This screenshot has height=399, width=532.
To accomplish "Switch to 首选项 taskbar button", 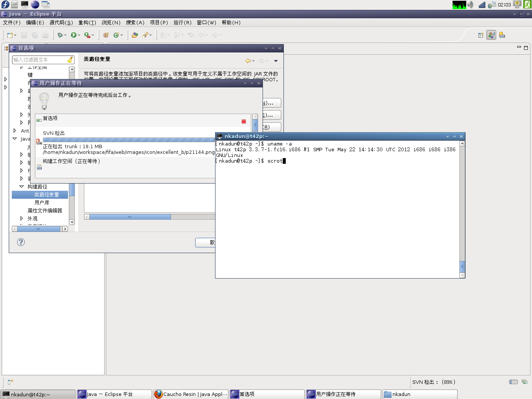I will click(267, 394).
